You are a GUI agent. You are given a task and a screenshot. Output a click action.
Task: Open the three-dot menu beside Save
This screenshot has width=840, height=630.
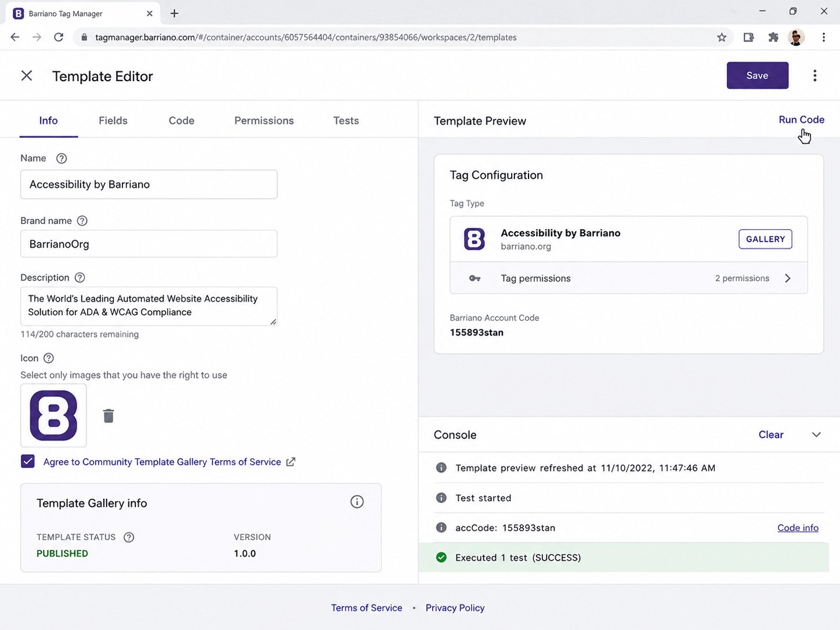(x=814, y=75)
